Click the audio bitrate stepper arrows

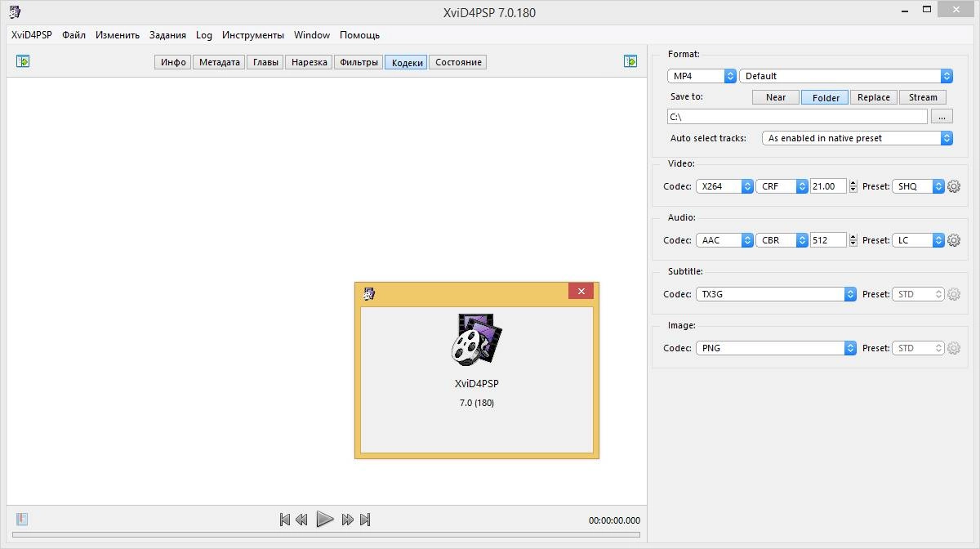pyautogui.click(x=853, y=240)
